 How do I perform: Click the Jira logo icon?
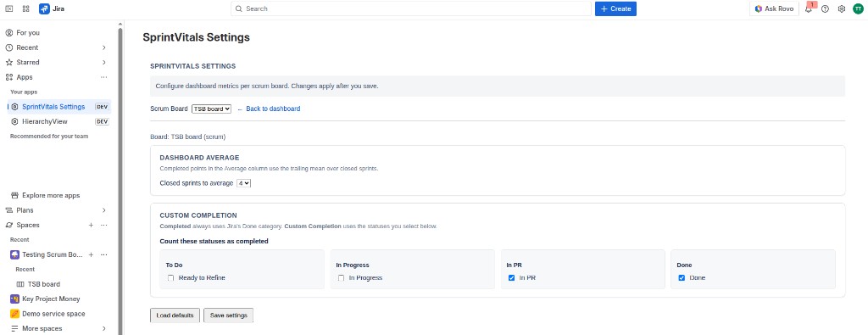click(x=44, y=8)
